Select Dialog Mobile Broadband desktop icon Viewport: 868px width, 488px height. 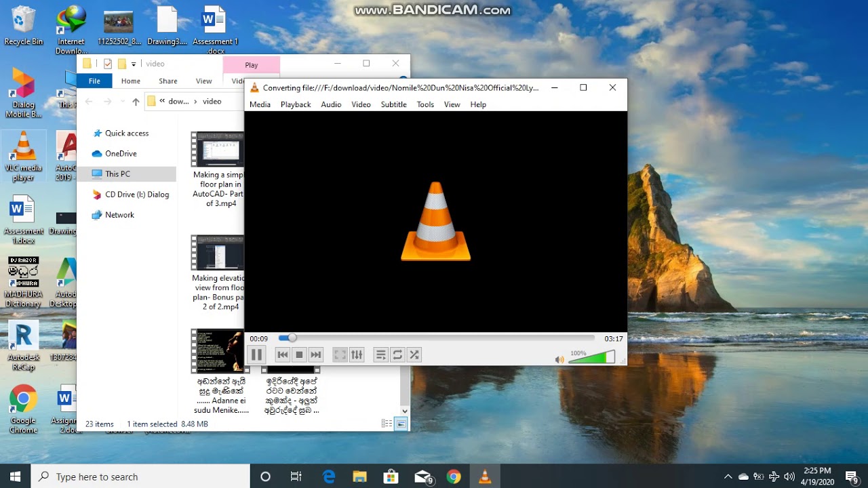coord(23,94)
